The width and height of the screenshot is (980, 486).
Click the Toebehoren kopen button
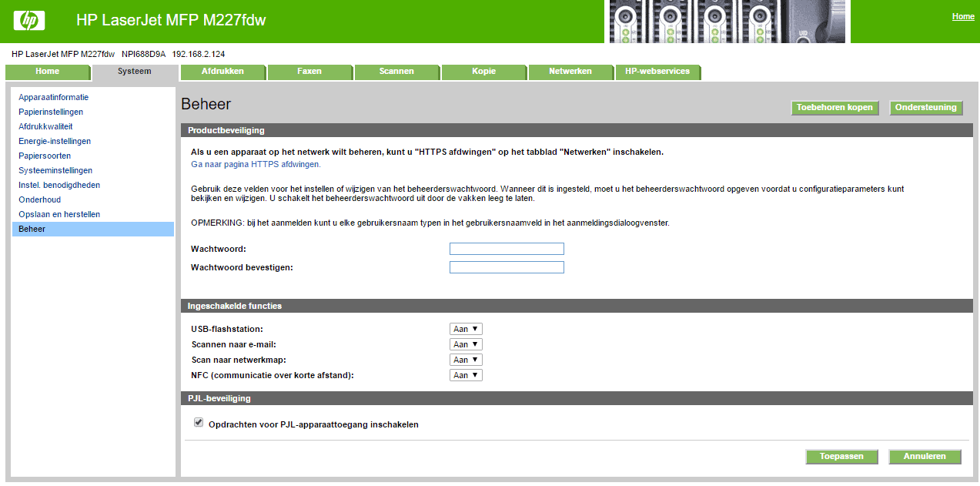pyautogui.click(x=835, y=108)
